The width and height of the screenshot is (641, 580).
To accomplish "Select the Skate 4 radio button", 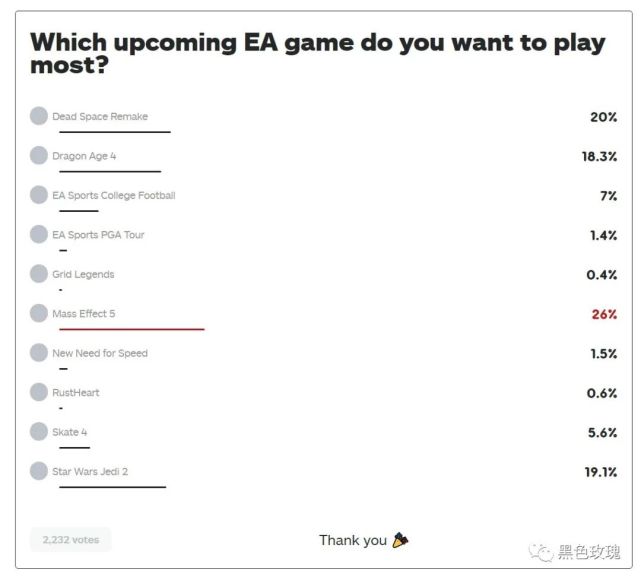I will [39, 432].
